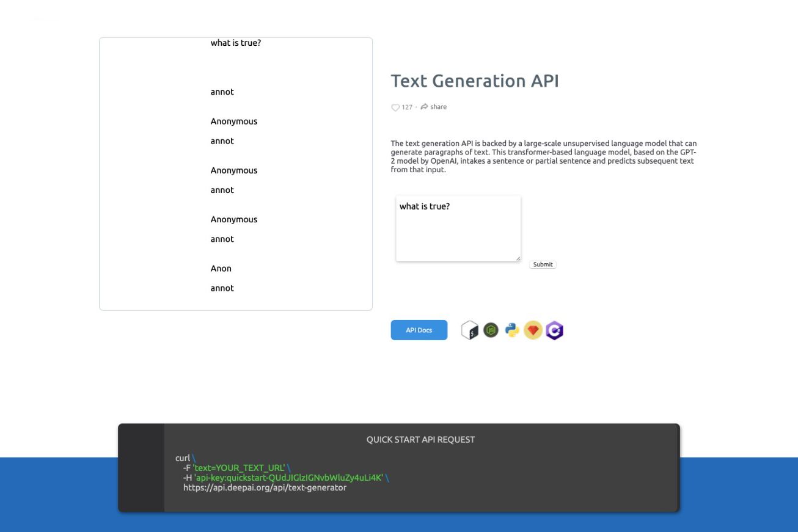Select the Python language icon
The width and height of the screenshot is (798, 532).
coord(512,330)
